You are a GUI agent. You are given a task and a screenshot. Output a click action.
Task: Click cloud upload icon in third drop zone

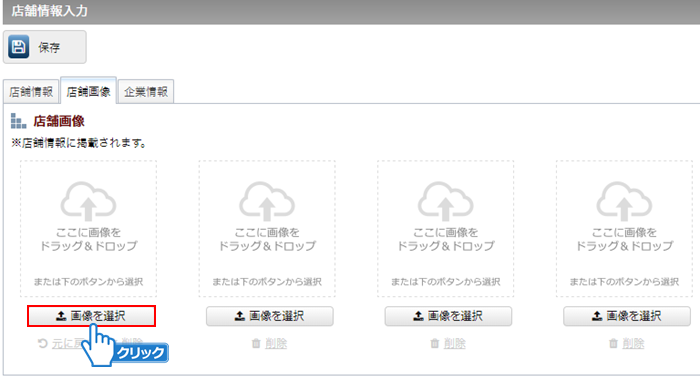point(446,201)
